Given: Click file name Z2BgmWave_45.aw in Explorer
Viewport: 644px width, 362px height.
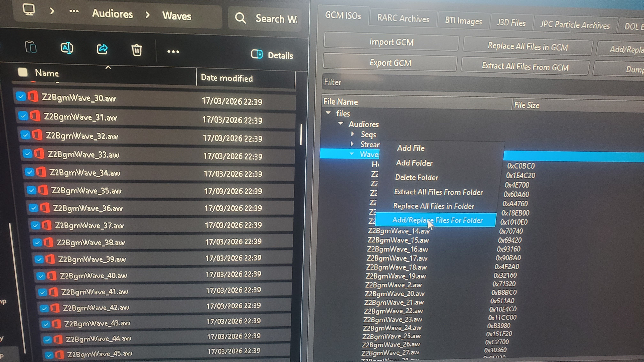Looking at the screenshot, I should tap(100, 354).
